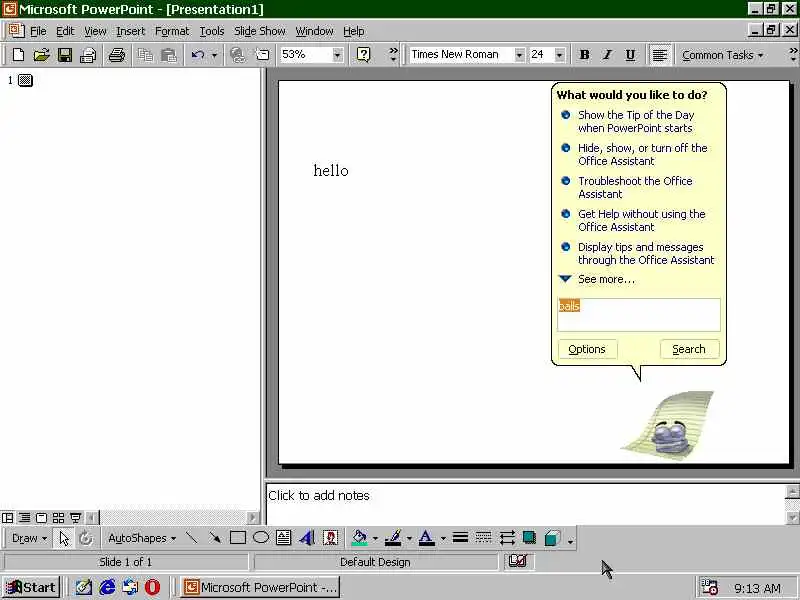
Task: Click the 3-D effects cube icon
Action: pos(553,537)
